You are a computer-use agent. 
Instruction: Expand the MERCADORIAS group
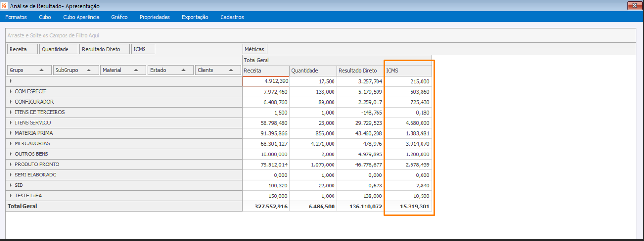[x=11, y=143]
